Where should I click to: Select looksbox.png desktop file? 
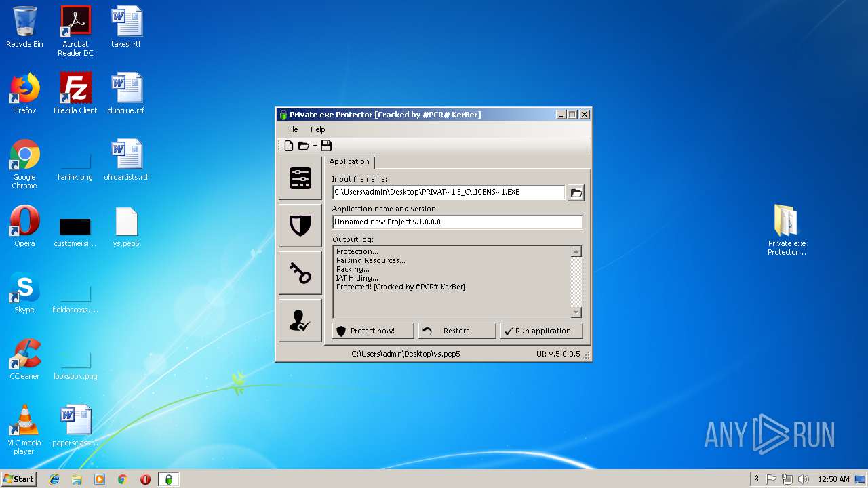[75, 365]
